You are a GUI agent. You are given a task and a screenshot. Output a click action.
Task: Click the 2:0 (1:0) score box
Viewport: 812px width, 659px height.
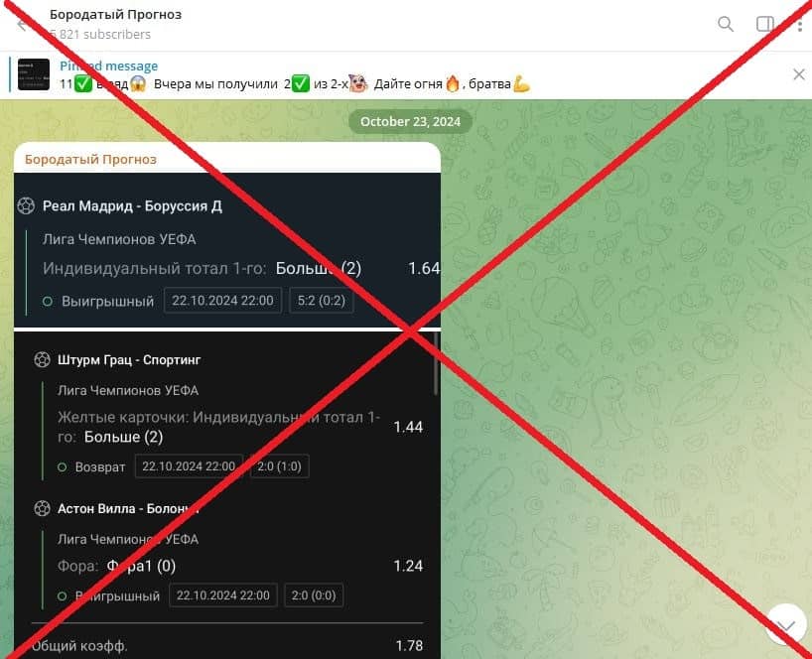click(280, 466)
